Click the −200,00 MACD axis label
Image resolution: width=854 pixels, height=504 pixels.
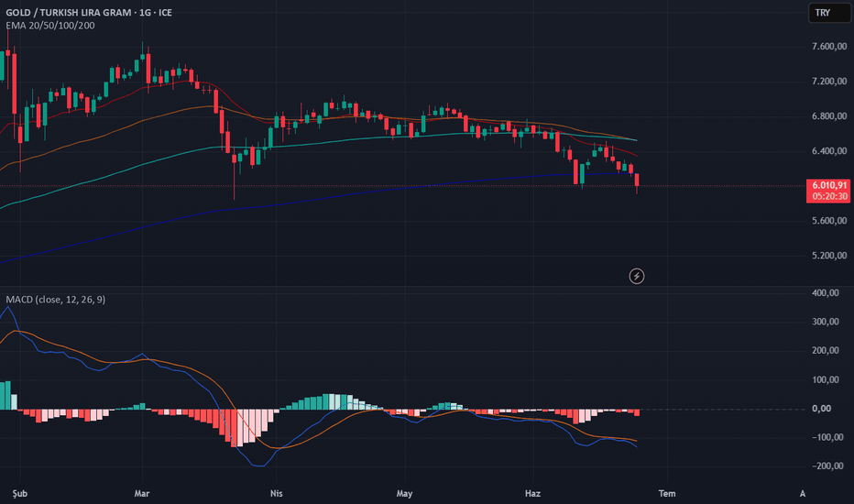tap(826, 466)
